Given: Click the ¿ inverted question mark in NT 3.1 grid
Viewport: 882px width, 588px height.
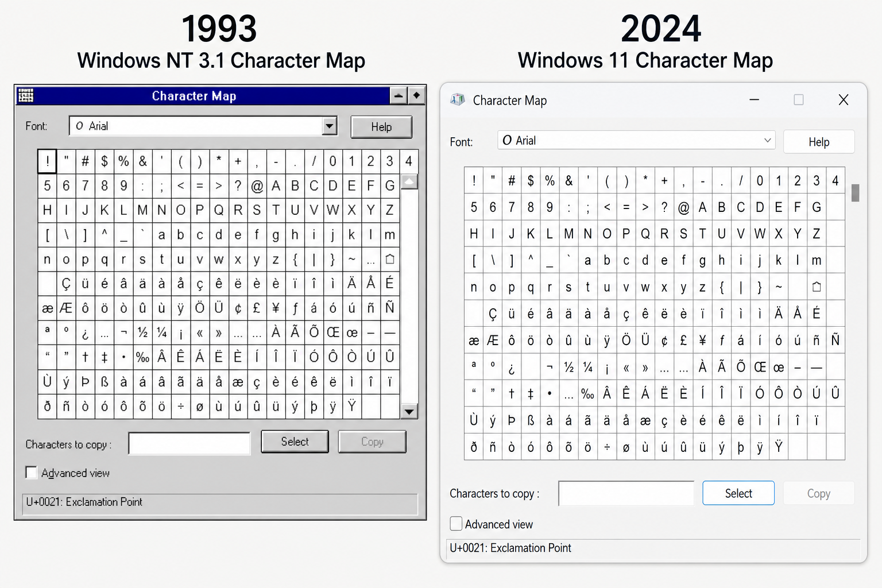Looking at the screenshot, I should (85, 332).
